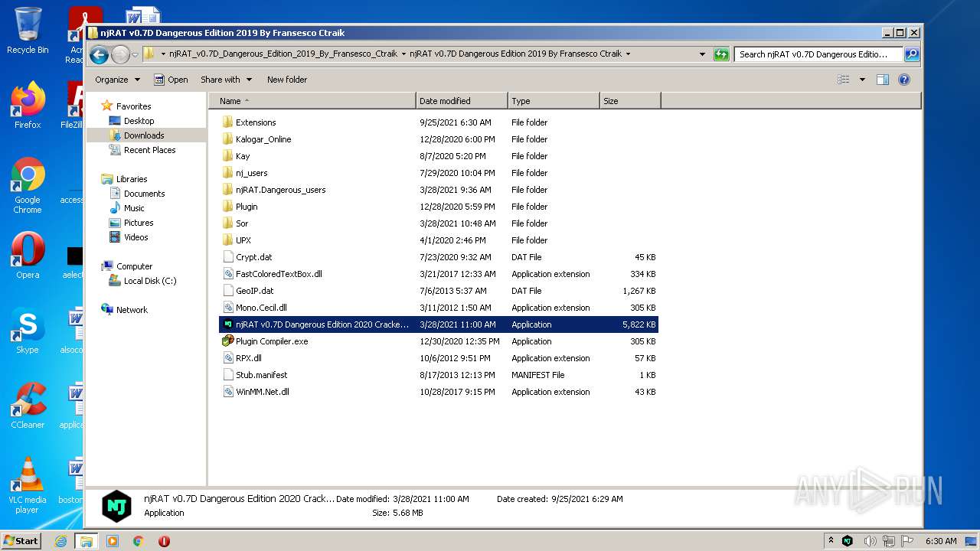Open Skype desktop shortcut
980x551 pixels.
(28, 331)
